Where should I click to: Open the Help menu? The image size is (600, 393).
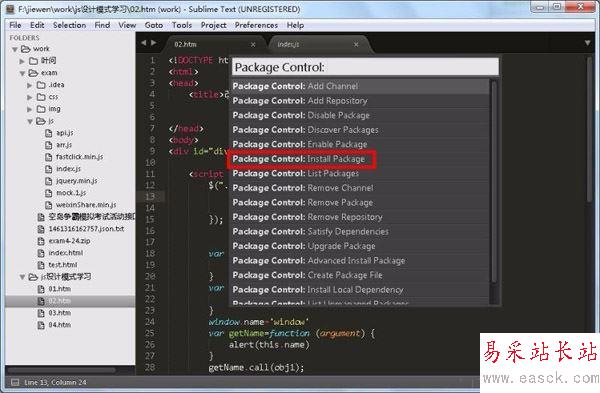pos(295,25)
